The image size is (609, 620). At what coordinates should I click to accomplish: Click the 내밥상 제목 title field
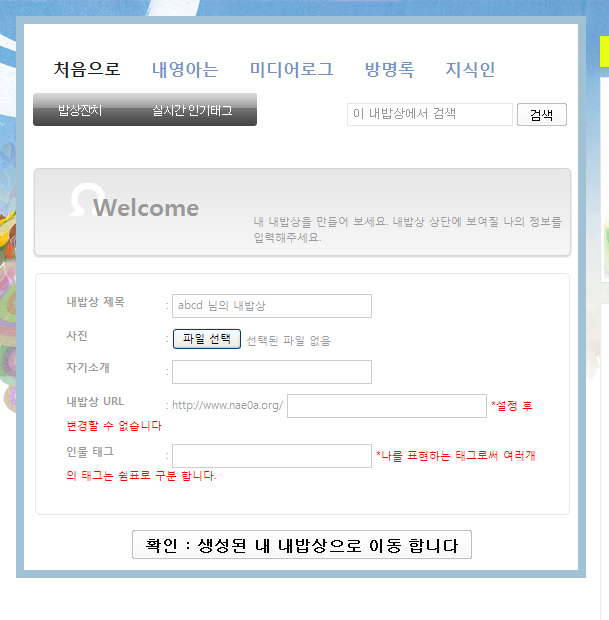(x=272, y=306)
